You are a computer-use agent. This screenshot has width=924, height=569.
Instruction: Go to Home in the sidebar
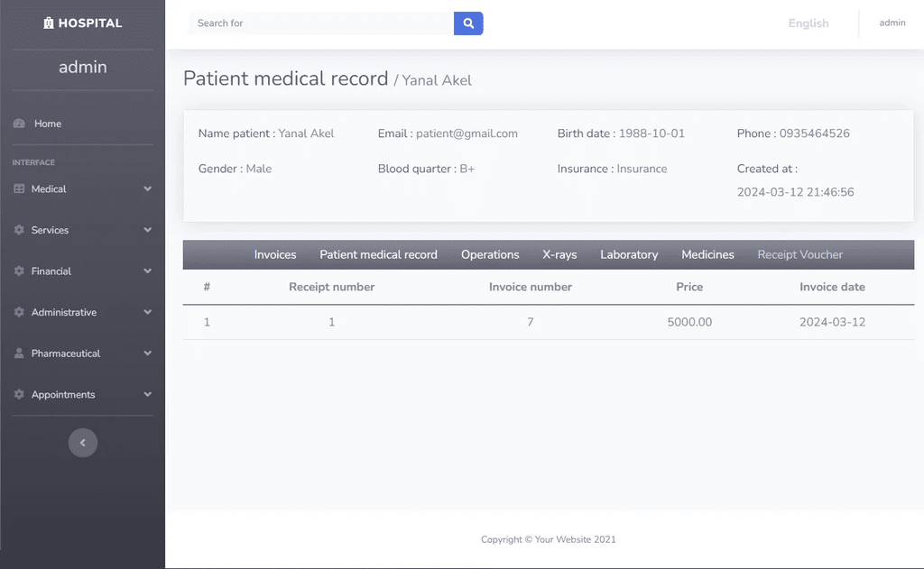(x=48, y=124)
